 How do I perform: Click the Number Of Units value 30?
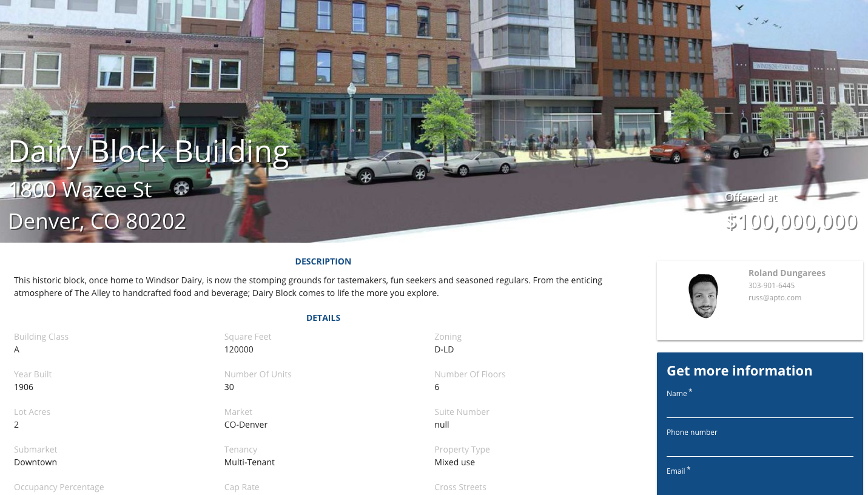coord(229,387)
